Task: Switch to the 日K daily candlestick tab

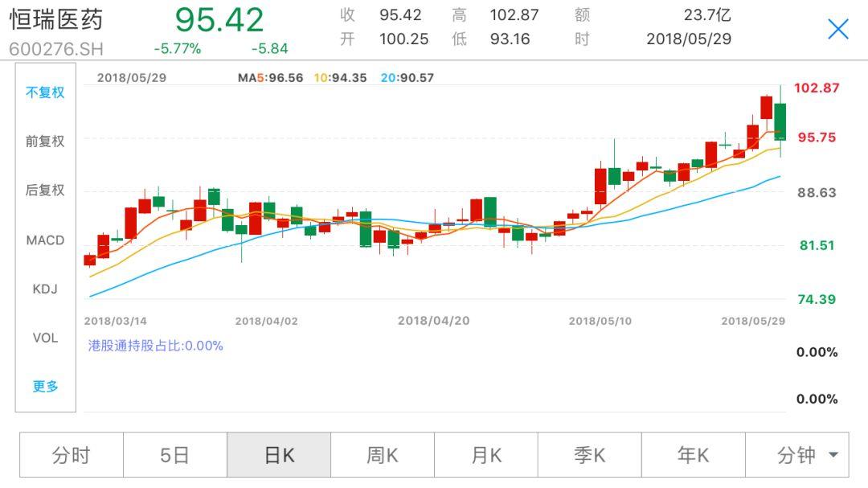Action: coord(279,455)
